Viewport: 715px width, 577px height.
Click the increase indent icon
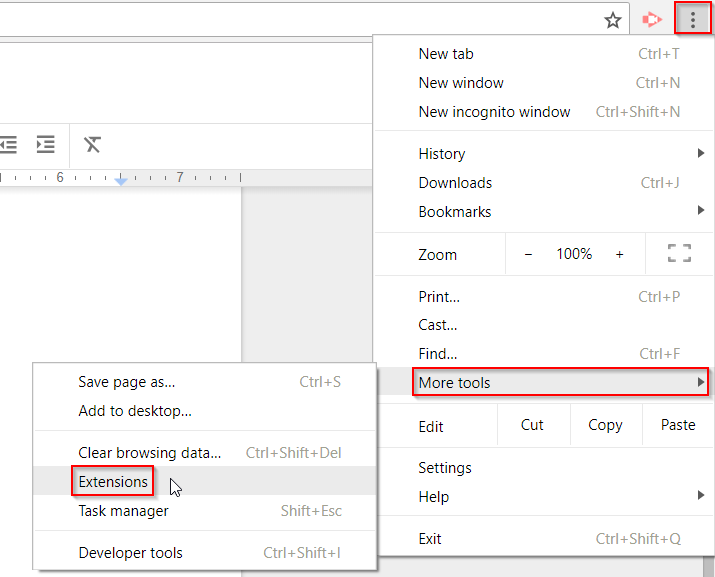click(46, 145)
